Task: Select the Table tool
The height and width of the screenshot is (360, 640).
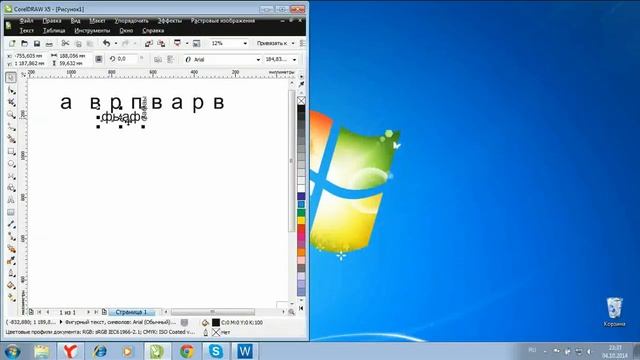Action: click(11, 212)
